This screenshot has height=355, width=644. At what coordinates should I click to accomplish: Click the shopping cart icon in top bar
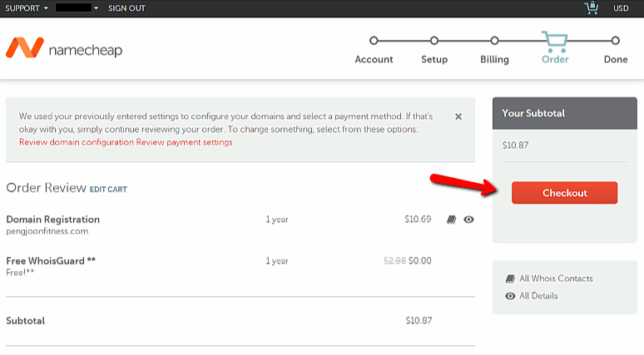coord(592,8)
